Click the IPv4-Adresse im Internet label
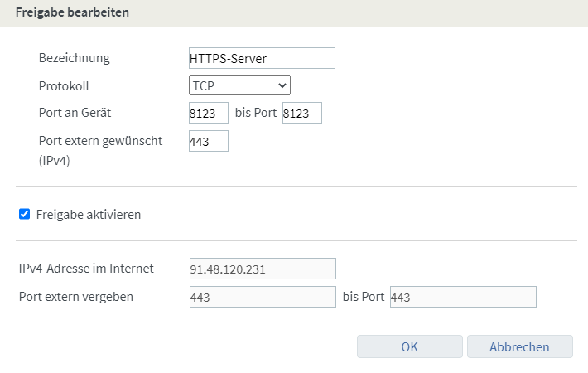 point(87,269)
